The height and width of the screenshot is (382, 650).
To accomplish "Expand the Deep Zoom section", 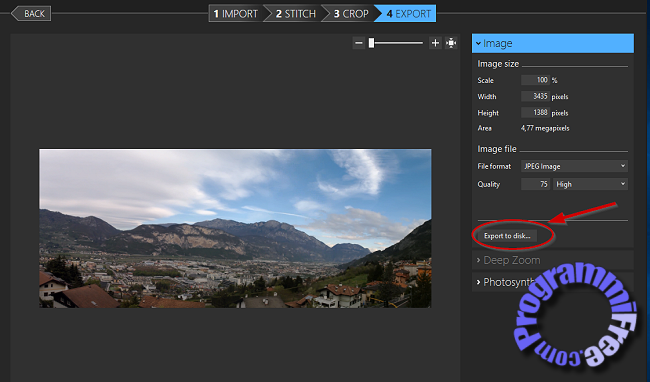I will [x=553, y=260].
